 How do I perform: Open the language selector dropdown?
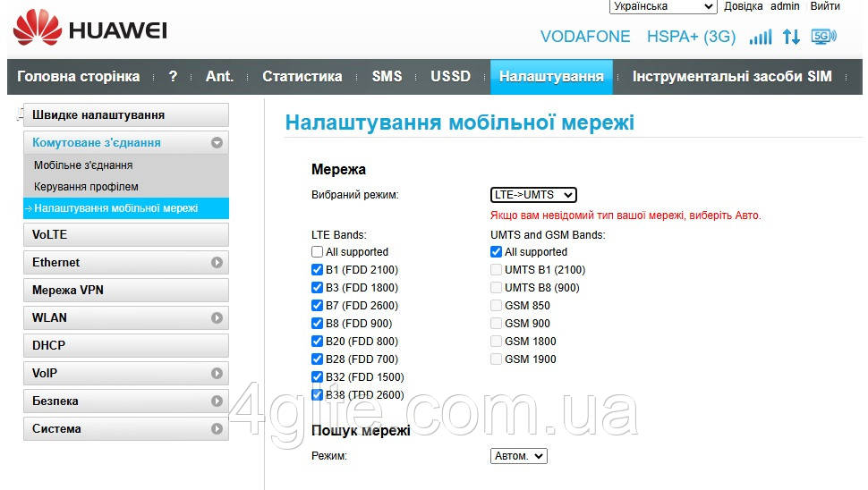pos(663,7)
